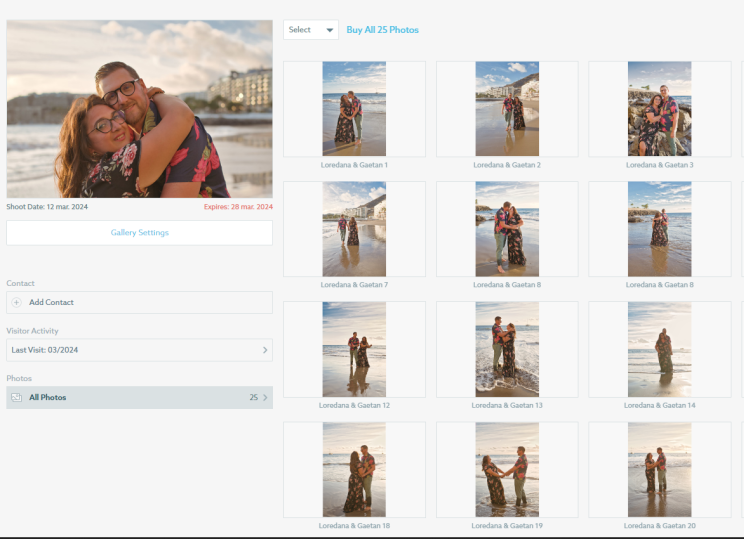Click the photo icon next to All Photos
This screenshot has height=539, width=744.
point(17,397)
